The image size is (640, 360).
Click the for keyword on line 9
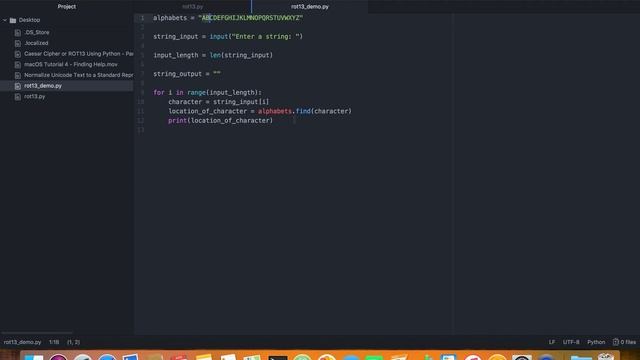point(159,93)
